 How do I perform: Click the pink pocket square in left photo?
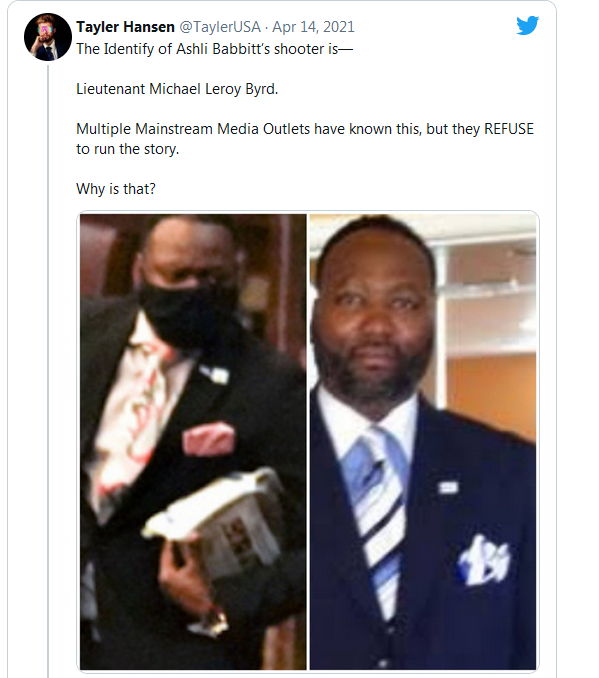209,438
